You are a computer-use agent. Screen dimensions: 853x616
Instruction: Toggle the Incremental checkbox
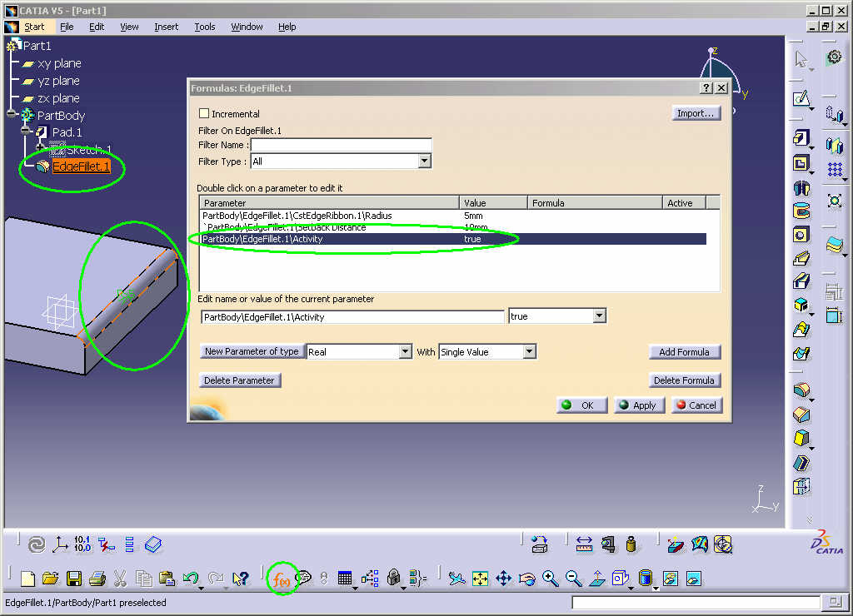[204, 114]
